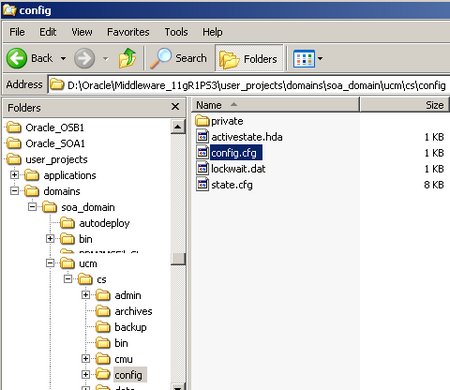The height and width of the screenshot is (390, 450).
Task: Expand the applications tree node
Action: pyautogui.click(x=14, y=175)
